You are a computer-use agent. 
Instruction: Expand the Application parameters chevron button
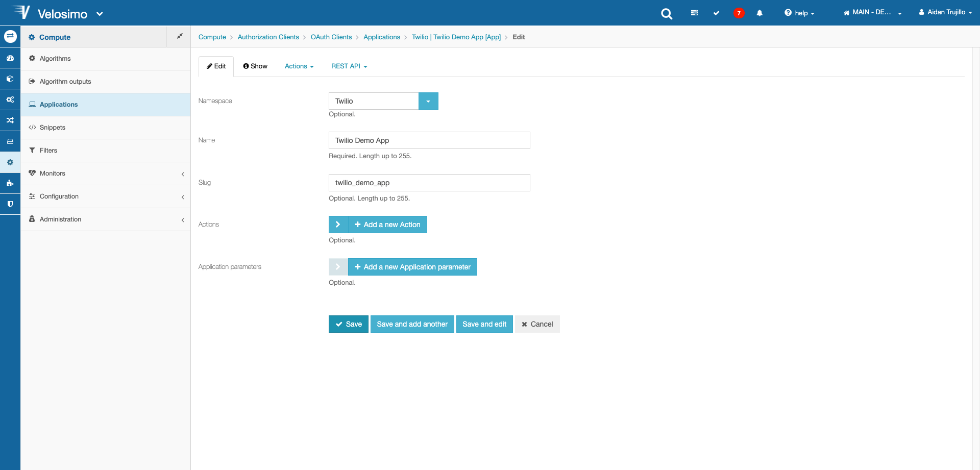pyautogui.click(x=338, y=267)
